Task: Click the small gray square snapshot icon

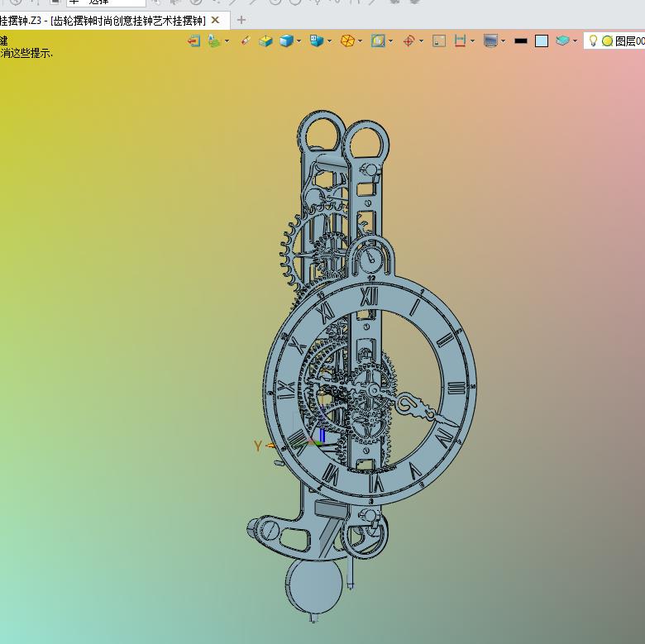Action: click(x=439, y=41)
